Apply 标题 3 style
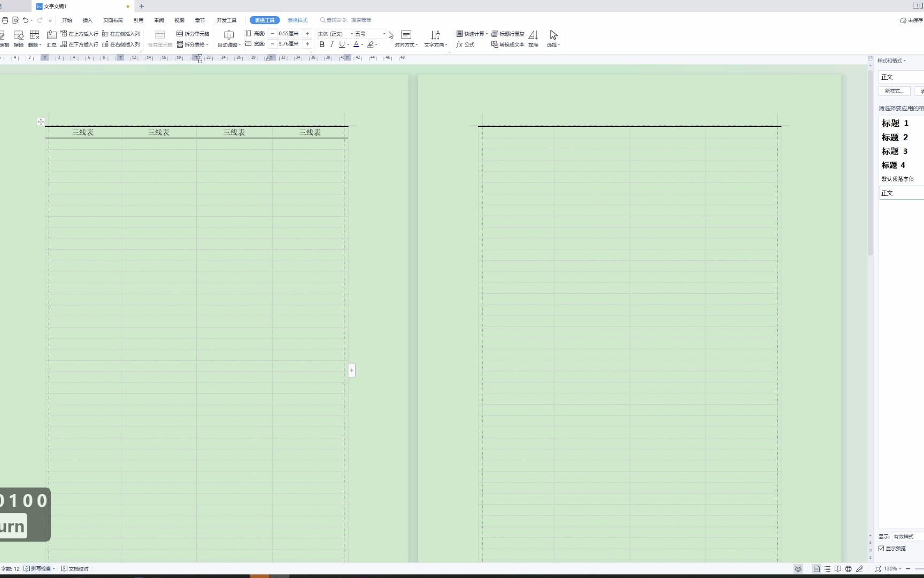Viewport: 924px width, 578px height. tap(895, 151)
